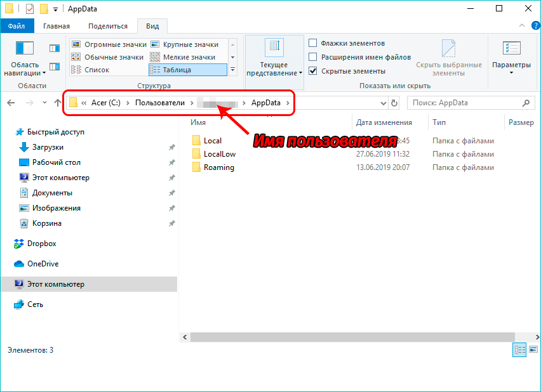Click the title bar properties icon
This screenshot has width=541, height=392.
coord(30,9)
